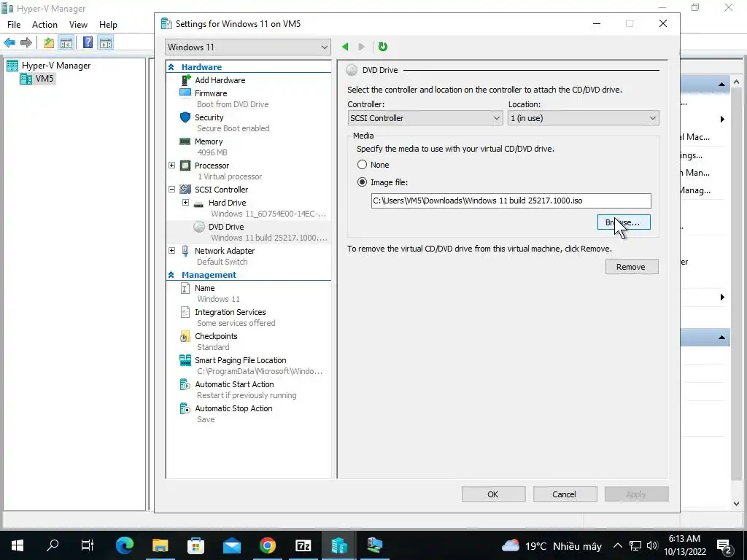Viewport: 747px width, 560px height.
Task: Collapse the Management section chevron
Action: coord(171,275)
